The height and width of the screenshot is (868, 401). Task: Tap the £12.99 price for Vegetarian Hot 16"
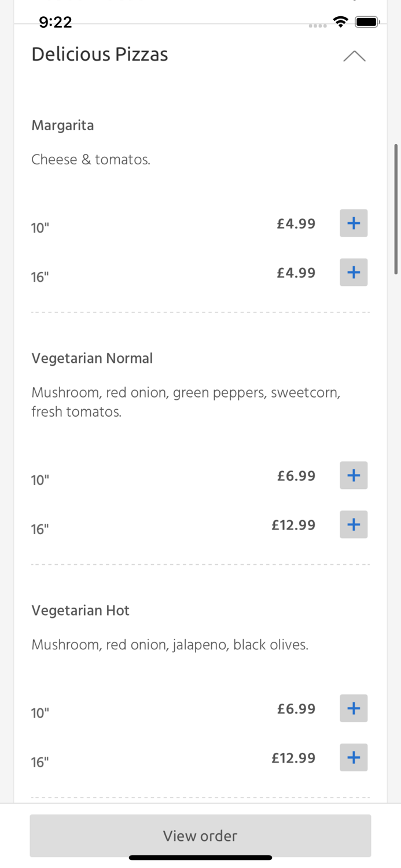293,757
